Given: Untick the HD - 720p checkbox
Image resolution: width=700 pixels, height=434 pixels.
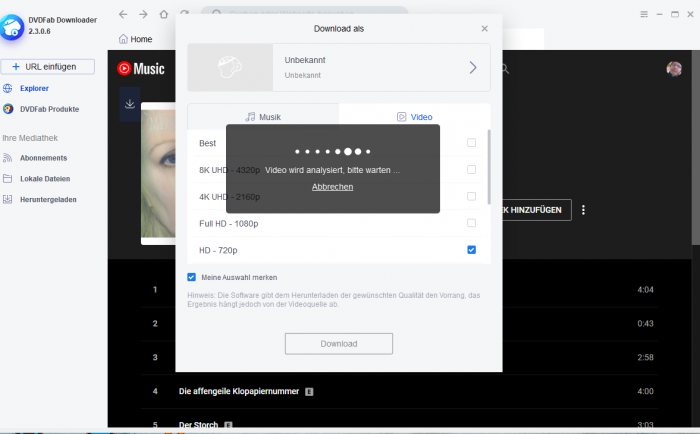Looking at the screenshot, I should coord(471,250).
